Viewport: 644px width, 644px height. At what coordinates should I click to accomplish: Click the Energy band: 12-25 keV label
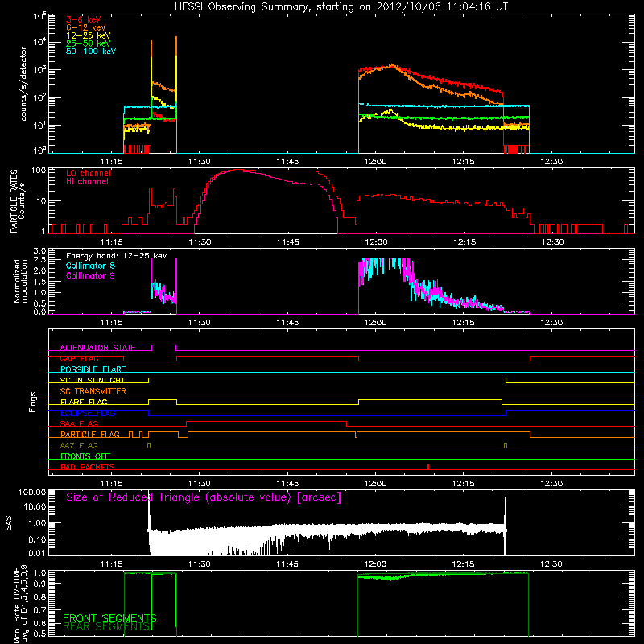coord(117,256)
